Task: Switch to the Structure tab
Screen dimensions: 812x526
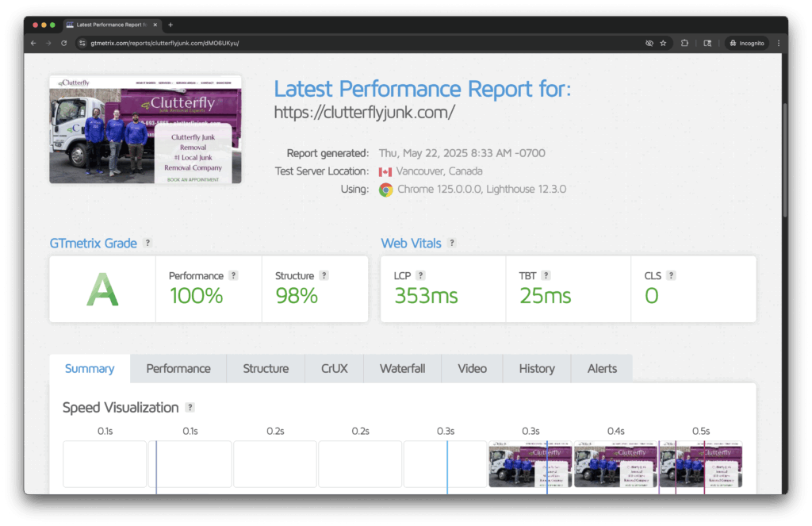Action: tap(266, 368)
